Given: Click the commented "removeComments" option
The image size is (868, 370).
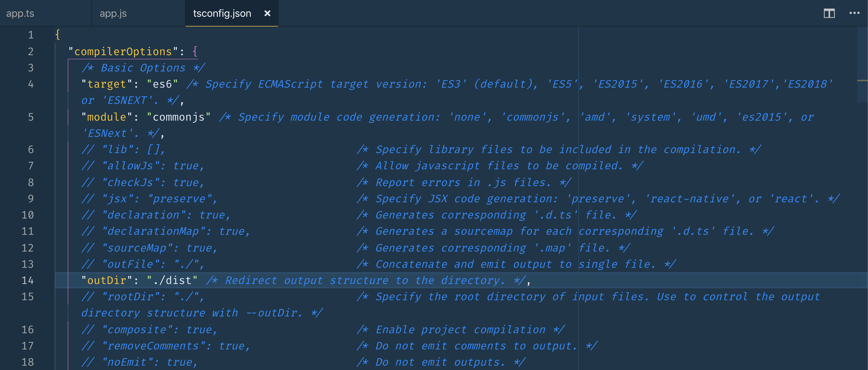Looking at the screenshot, I should point(166,346).
